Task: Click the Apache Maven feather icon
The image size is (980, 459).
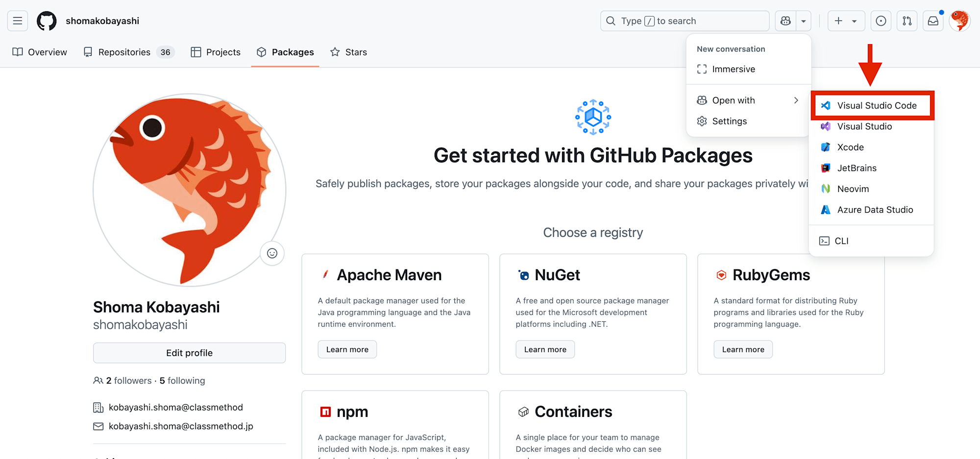Action: [x=325, y=275]
